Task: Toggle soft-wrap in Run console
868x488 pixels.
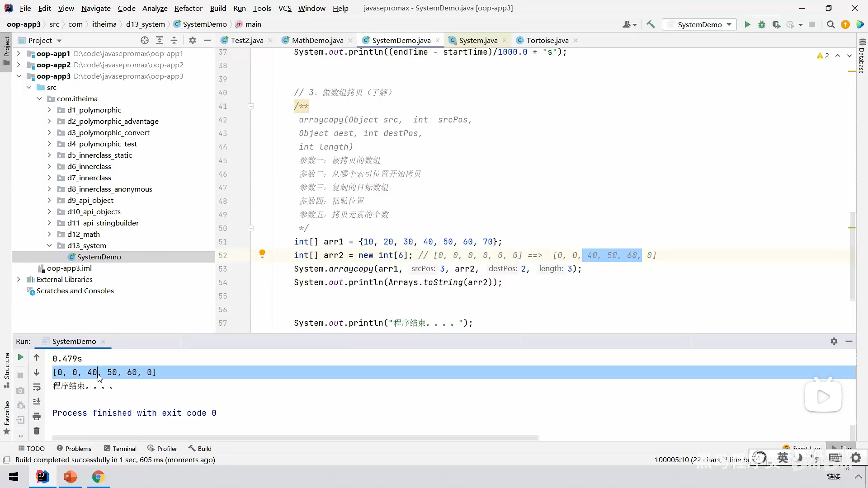Action: click(37, 387)
